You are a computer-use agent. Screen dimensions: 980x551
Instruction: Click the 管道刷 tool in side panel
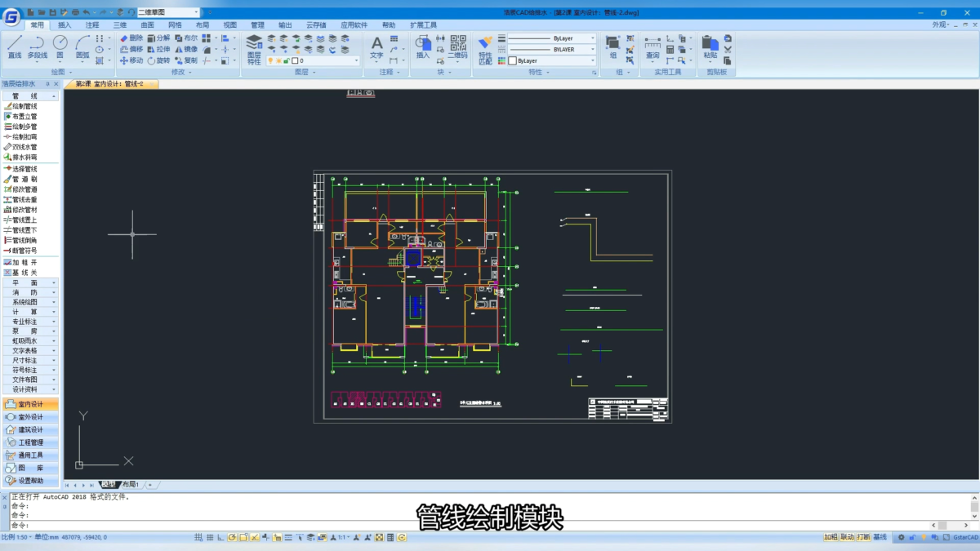coord(20,179)
